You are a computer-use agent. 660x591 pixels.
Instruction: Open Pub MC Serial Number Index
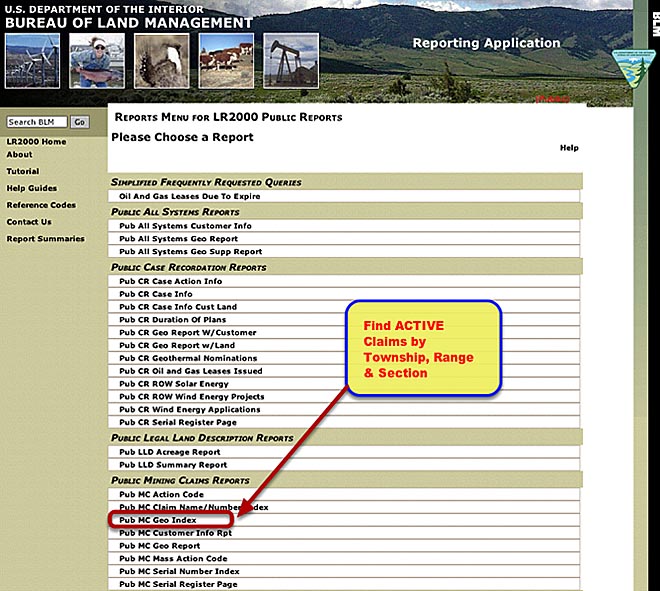click(x=179, y=572)
